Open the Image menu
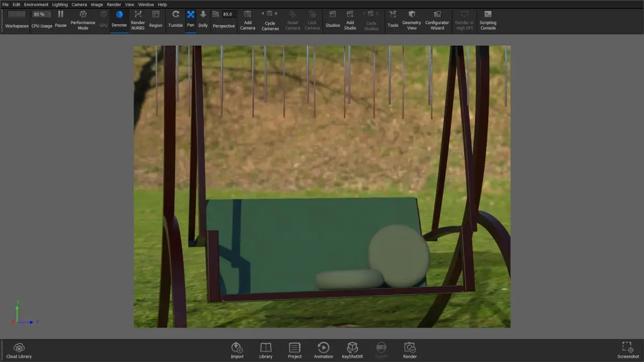 click(97, 4)
